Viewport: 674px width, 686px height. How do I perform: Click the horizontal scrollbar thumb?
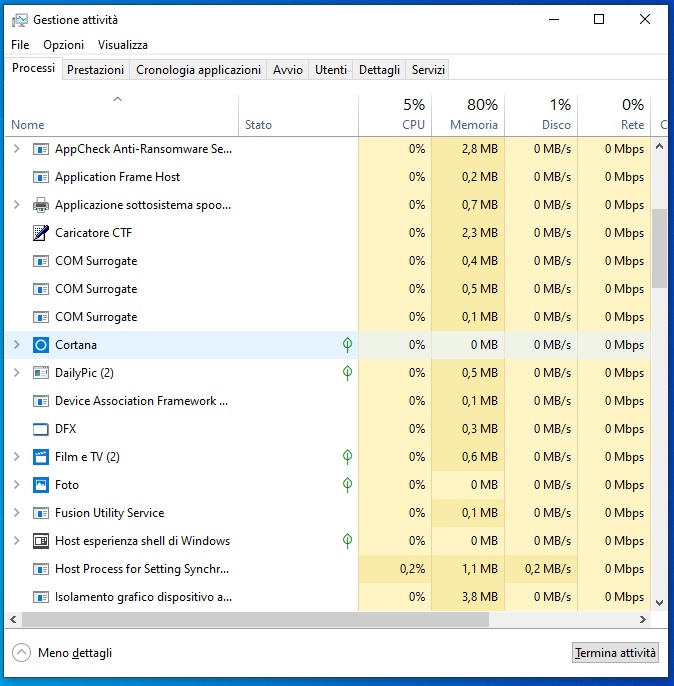255,620
